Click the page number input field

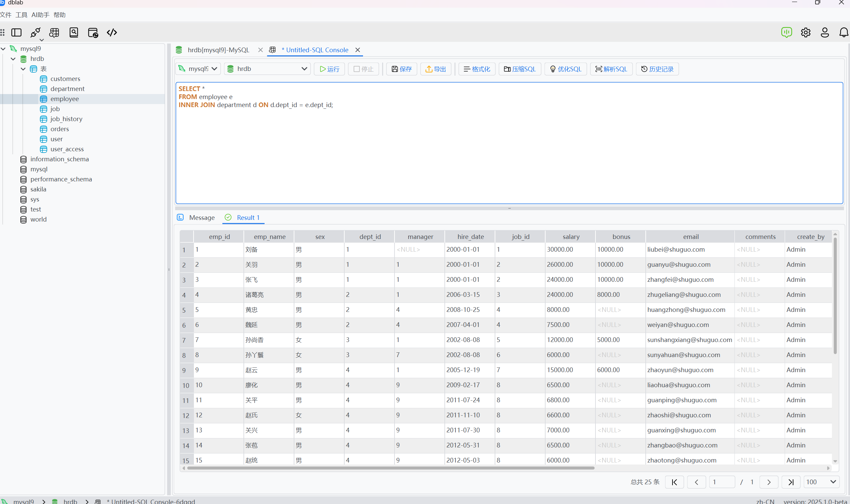tap(721, 482)
